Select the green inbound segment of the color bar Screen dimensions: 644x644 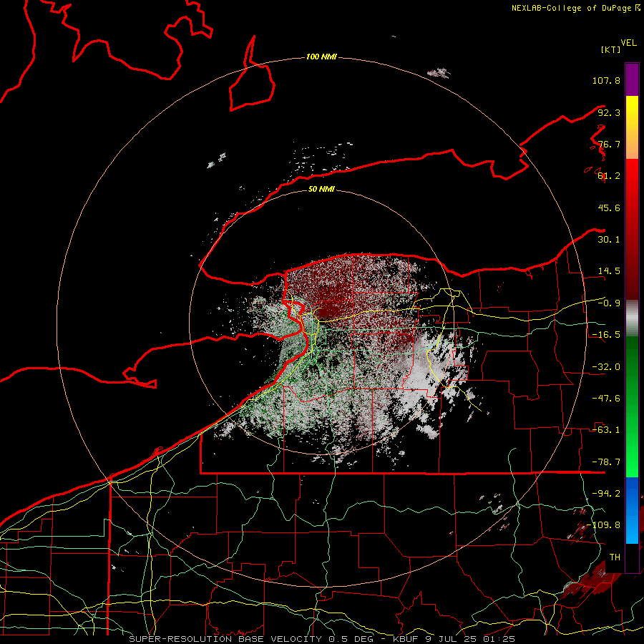[x=632, y=406]
